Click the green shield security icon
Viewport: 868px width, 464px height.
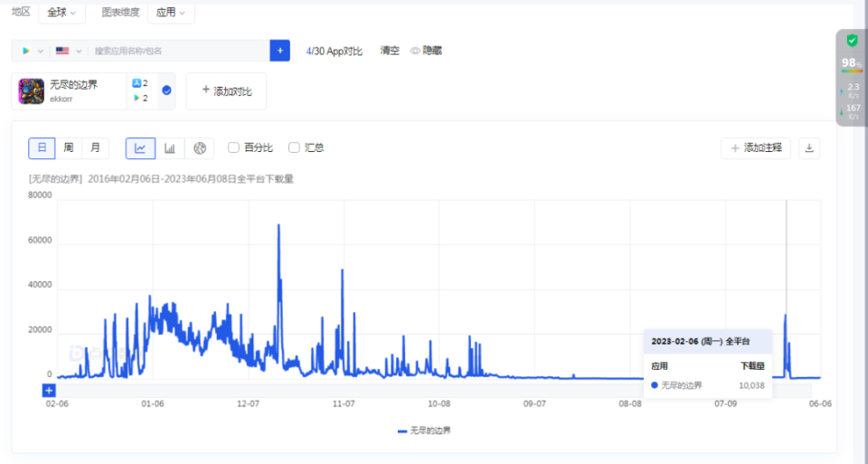[852, 41]
